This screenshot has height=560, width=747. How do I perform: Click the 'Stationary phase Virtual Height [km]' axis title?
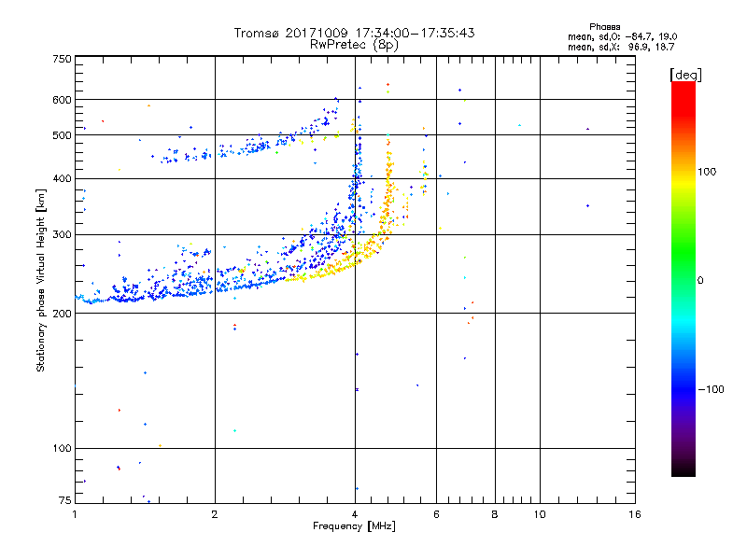pos(40,281)
